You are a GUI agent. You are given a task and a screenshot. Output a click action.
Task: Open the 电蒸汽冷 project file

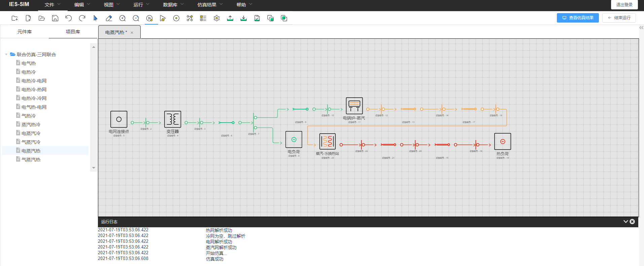31,133
